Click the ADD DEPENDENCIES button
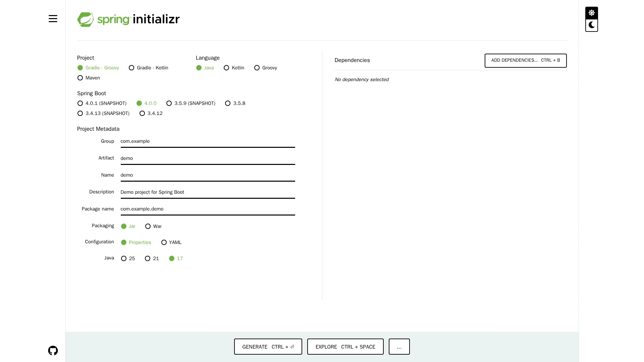This screenshot has width=644, height=362. tap(526, 61)
